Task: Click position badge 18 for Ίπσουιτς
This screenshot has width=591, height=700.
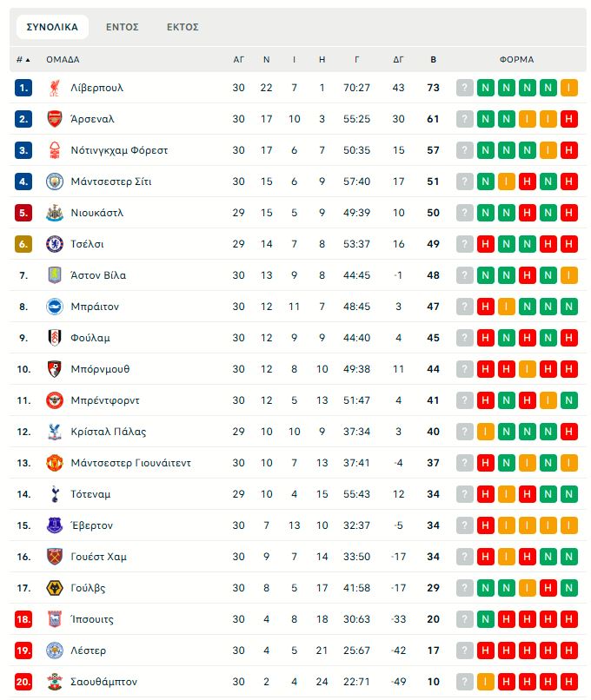Action: tap(23, 619)
